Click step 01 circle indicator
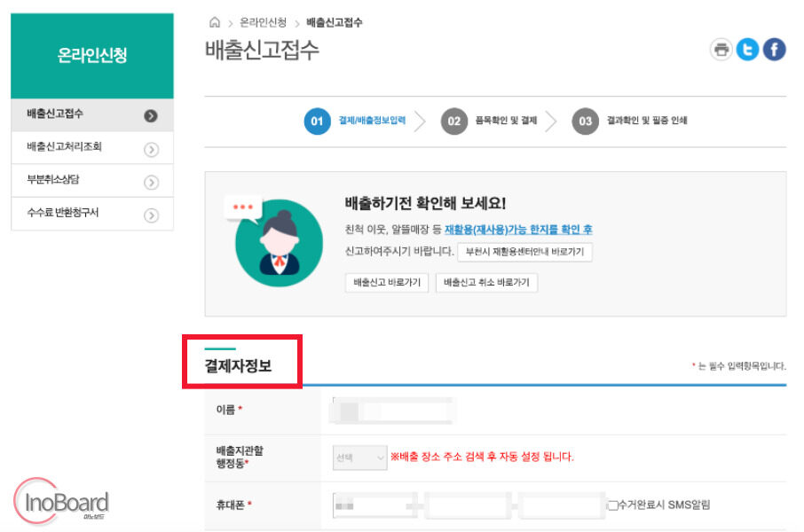804x532 pixels. pyautogui.click(x=317, y=121)
